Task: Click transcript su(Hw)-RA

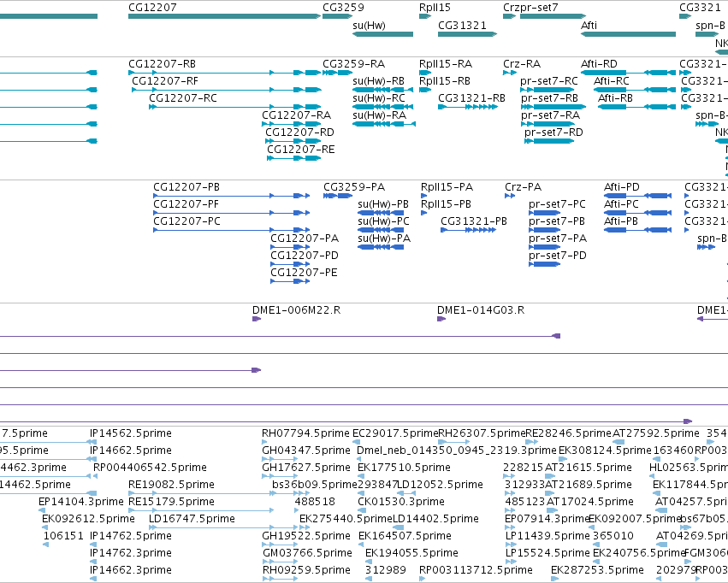Action: pyautogui.click(x=384, y=124)
